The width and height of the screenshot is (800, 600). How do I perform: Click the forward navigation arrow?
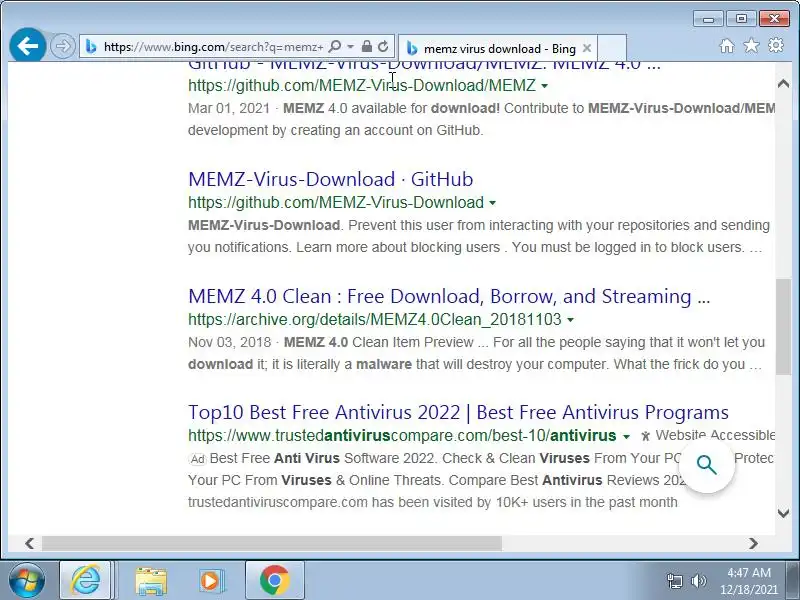pyautogui.click(x=63, y=47)
